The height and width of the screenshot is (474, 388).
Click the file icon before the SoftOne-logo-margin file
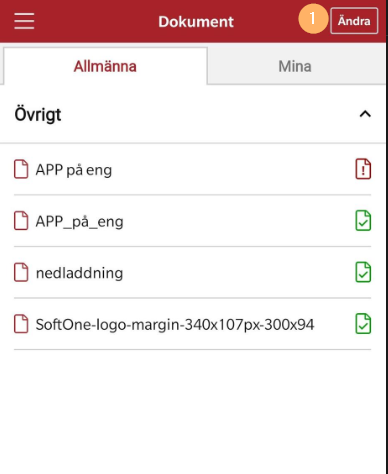[21, 324]
